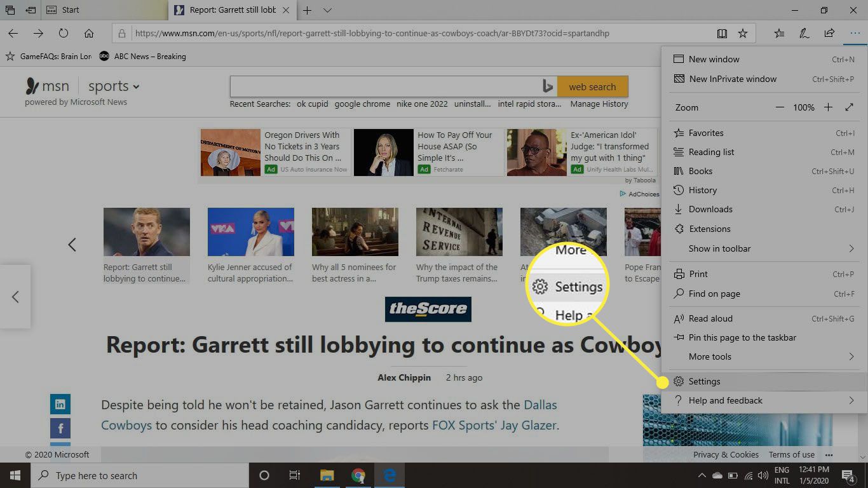Open Settings from the menu

[x=764, y=381]
